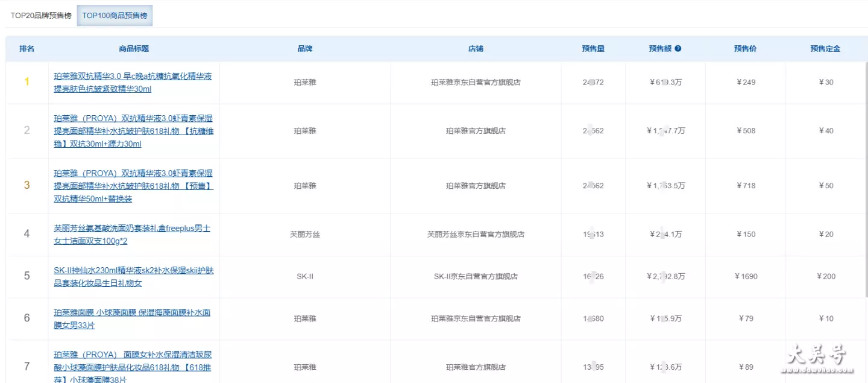Click the 预售定金 column header
The image size is (868, 383).
tap(825, 49)
